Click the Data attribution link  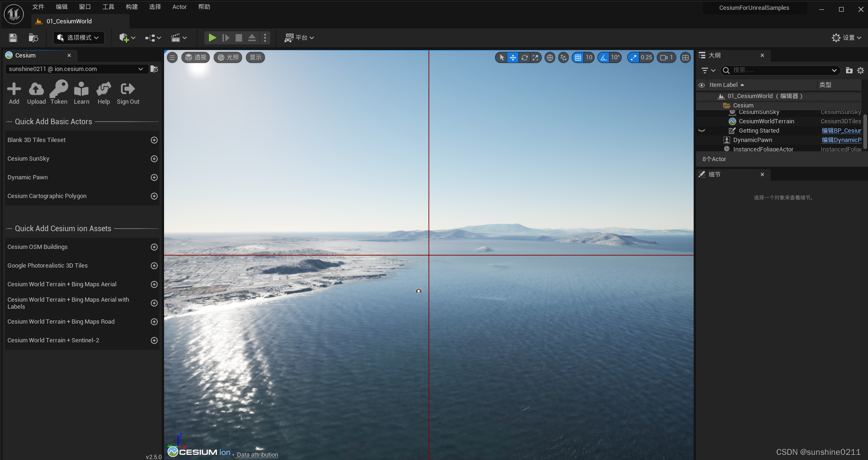click(x=257, y=454)
